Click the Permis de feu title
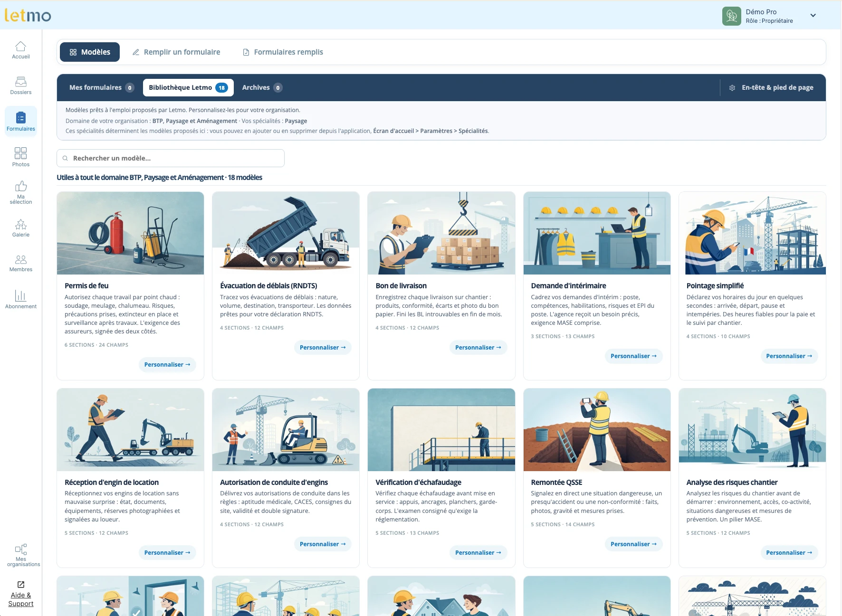842x616 pixels. pos(86,286)
